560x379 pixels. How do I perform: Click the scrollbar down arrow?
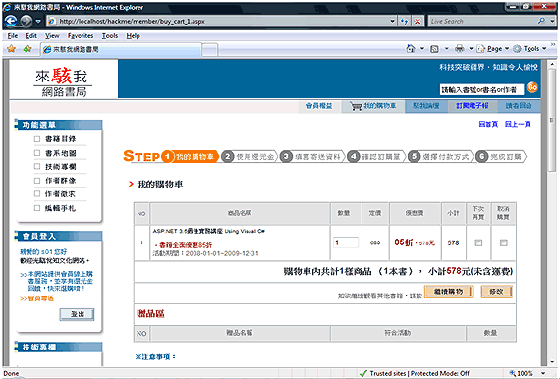551,361
